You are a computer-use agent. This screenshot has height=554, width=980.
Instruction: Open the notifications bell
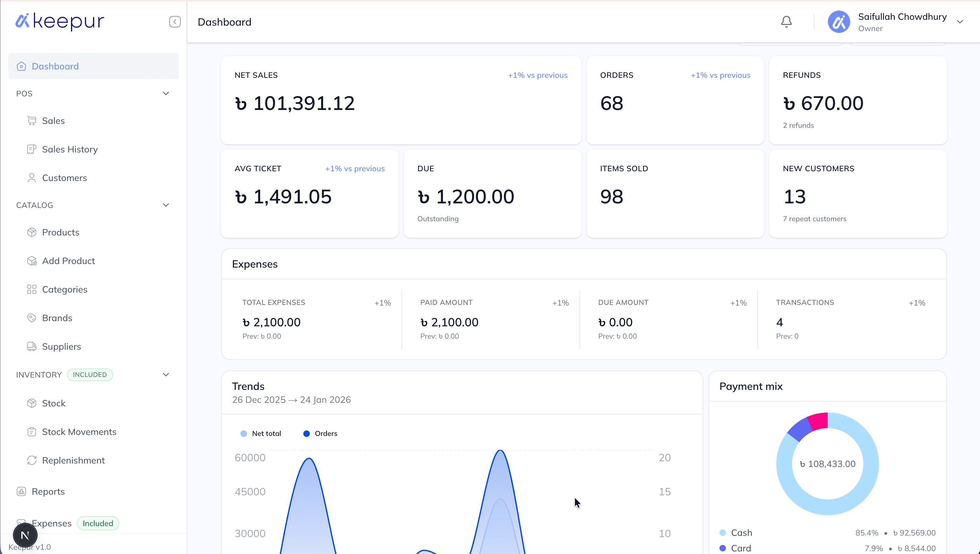[x=786, y=22]
